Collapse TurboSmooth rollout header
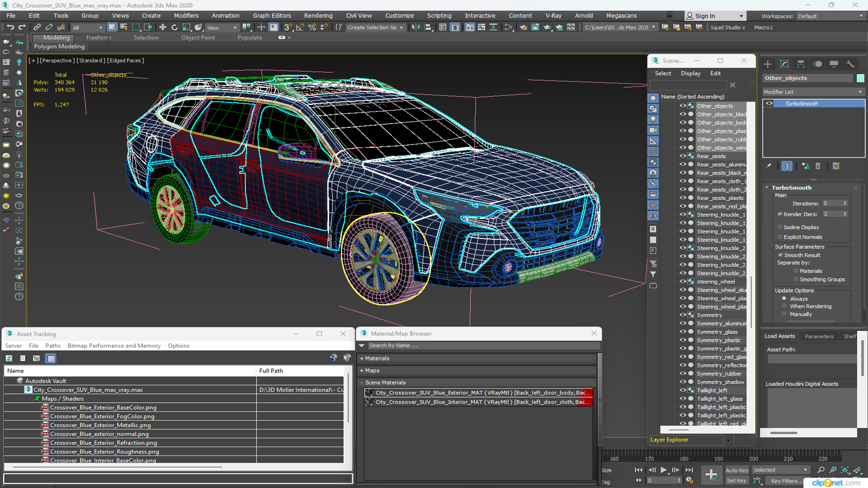868x488 pixels. (x=791, y=188)
